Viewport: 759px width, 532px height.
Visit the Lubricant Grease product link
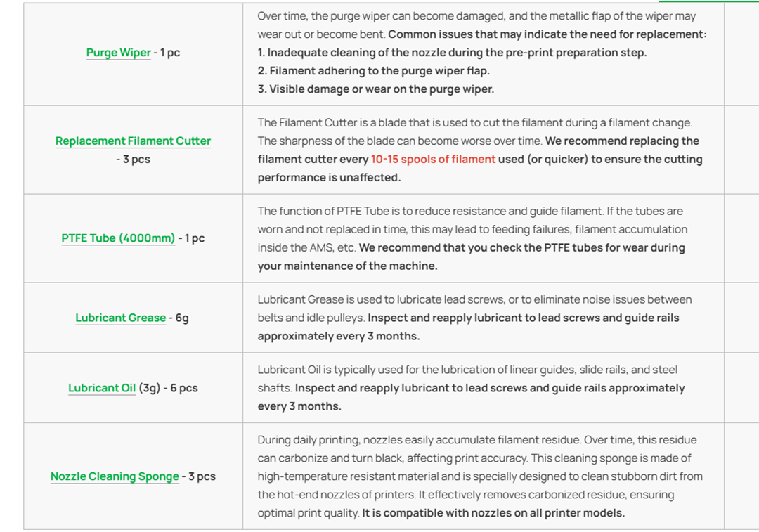click(x=121, y=318)
